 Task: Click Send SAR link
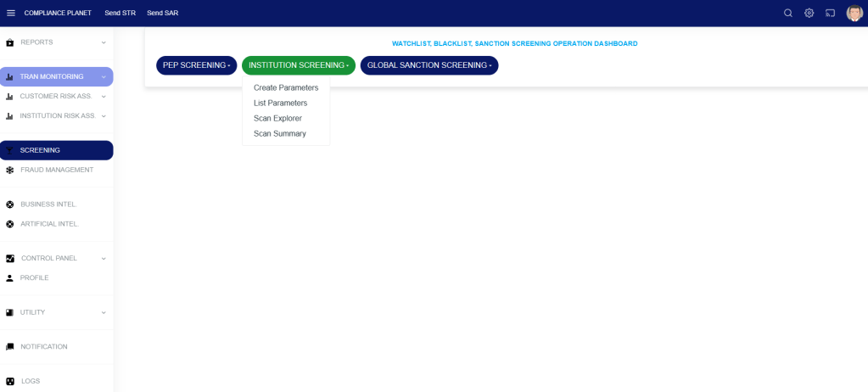[162, 13]
